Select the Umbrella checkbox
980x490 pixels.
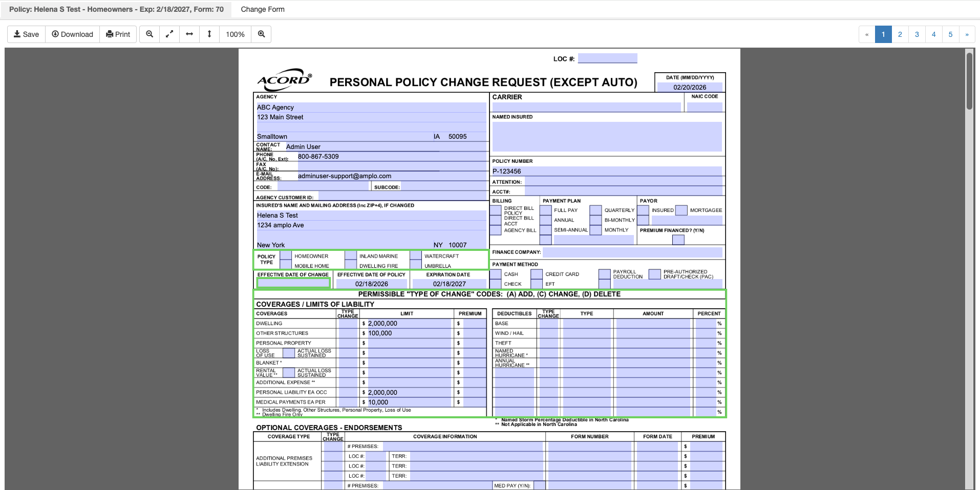416,265
